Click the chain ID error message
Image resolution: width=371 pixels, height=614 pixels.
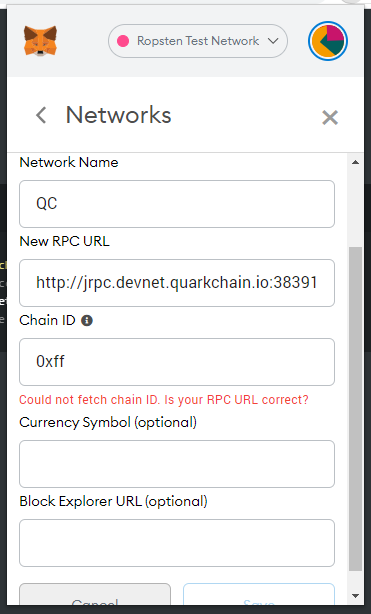[x=164, y=400]
